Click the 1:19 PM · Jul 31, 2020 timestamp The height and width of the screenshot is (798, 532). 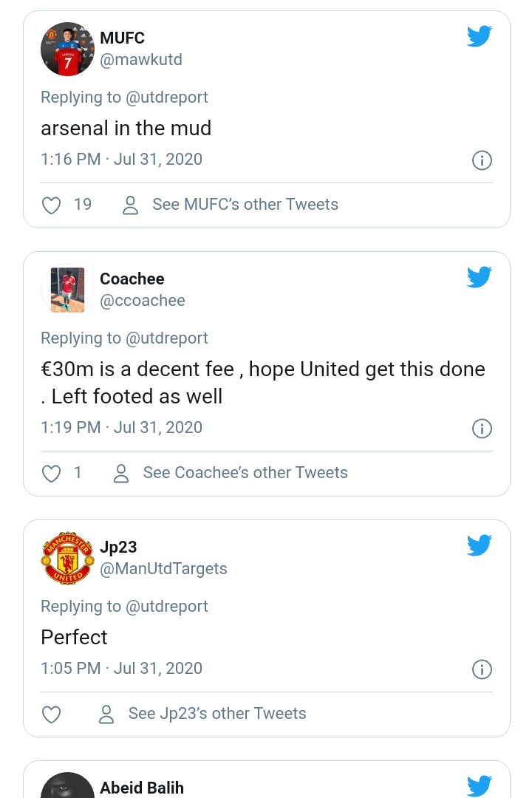122,428
